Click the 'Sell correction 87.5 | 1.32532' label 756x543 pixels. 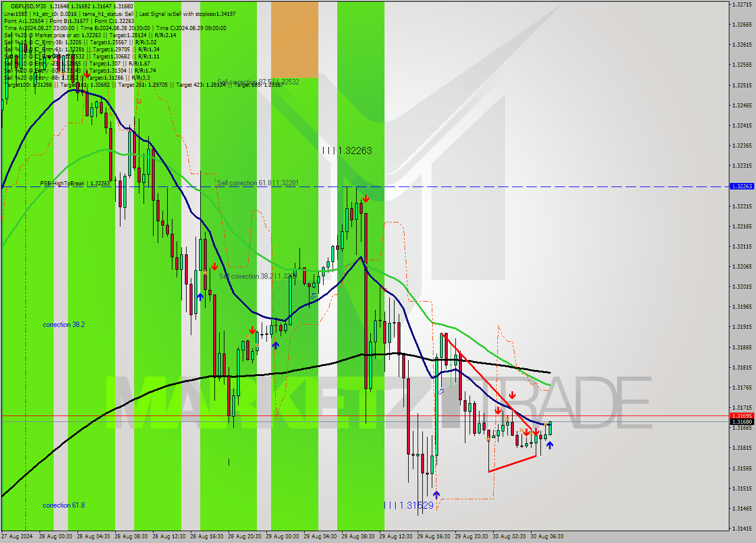pyautogui.click(x=258, y=82)
